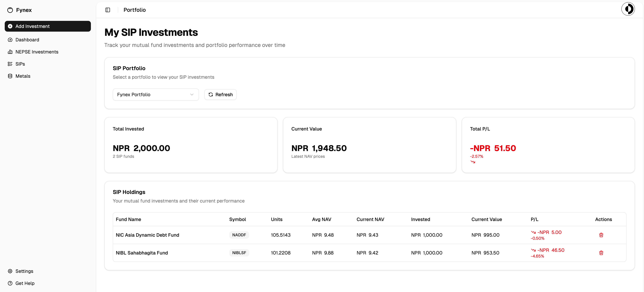644x292 pixels.
Task: Select the Portfolio breadcrumb tab
Action: coord(134,10)
